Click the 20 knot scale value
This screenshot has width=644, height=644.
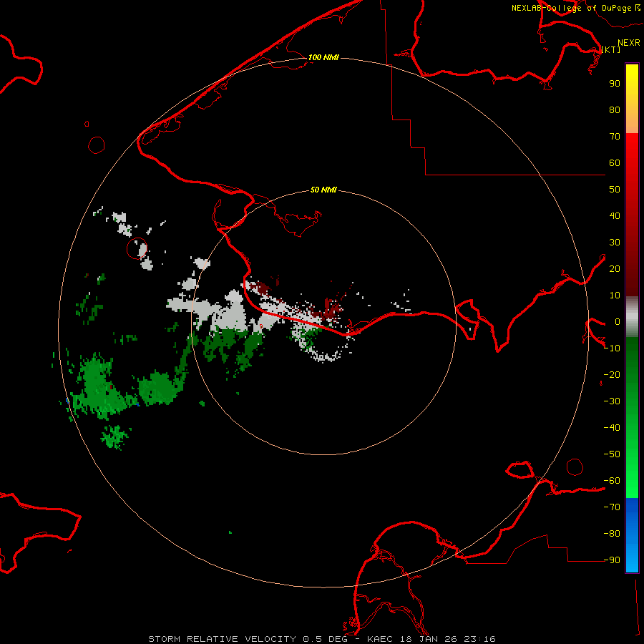615,268
